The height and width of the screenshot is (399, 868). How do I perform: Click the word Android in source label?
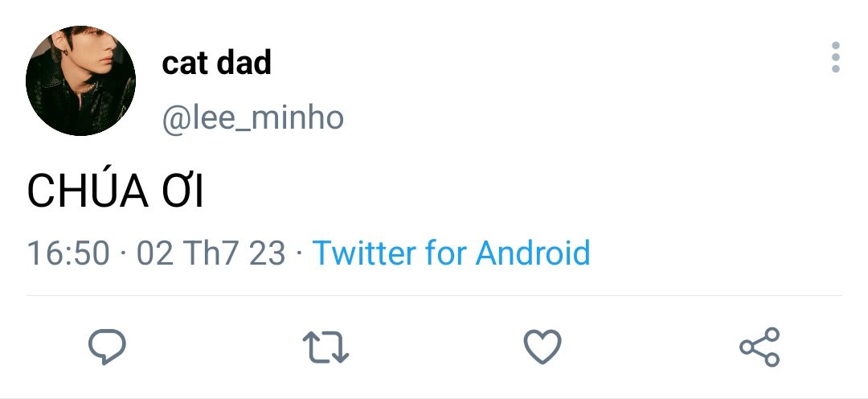[533, 253]
